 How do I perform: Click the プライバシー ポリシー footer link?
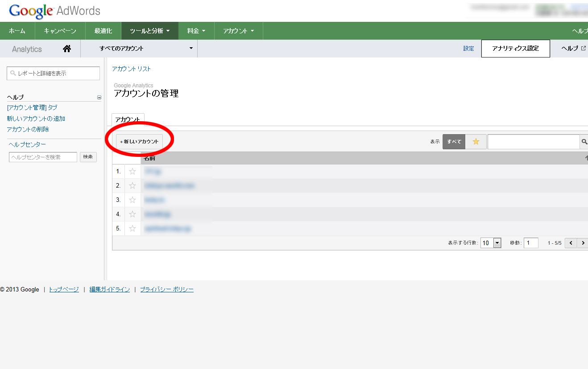coord(167,289)
